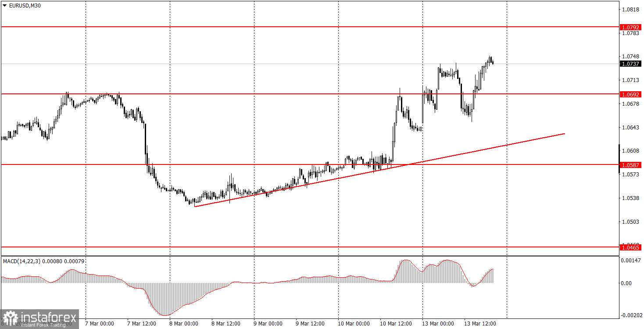Click the 1.0608 price scale value
The image size is (644, 329).
coord(630,151)
